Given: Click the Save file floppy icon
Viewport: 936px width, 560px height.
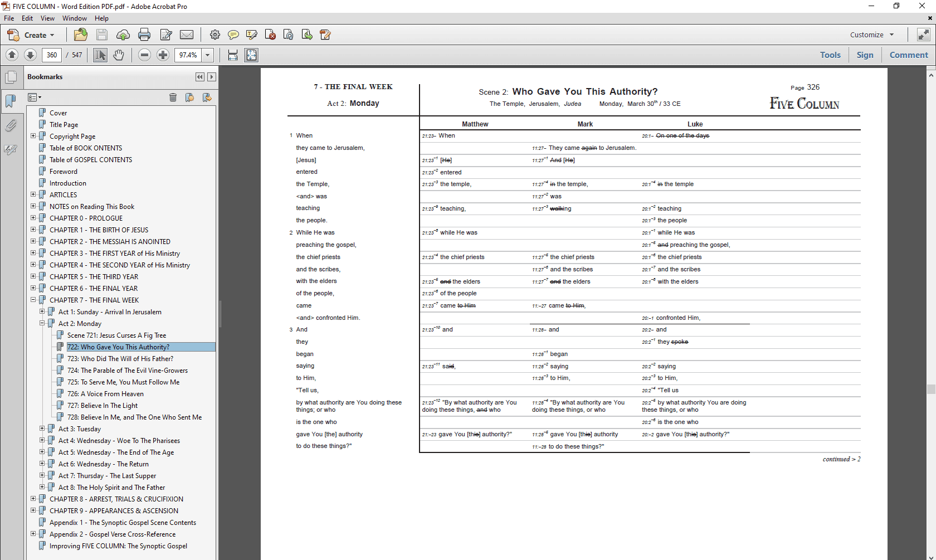Looking at the screenshot, I should pos(102,35).
